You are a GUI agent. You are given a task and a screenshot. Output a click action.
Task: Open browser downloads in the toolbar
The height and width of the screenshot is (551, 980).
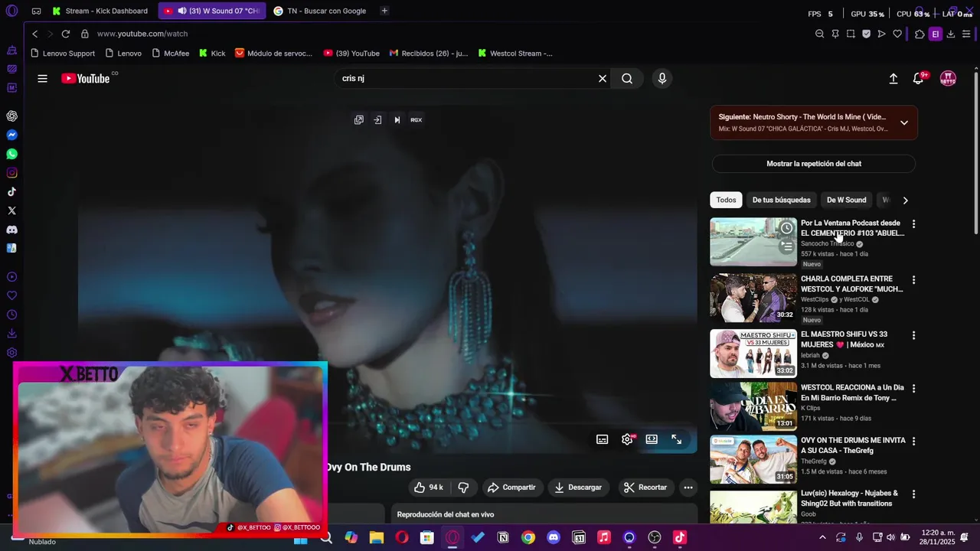950,34
